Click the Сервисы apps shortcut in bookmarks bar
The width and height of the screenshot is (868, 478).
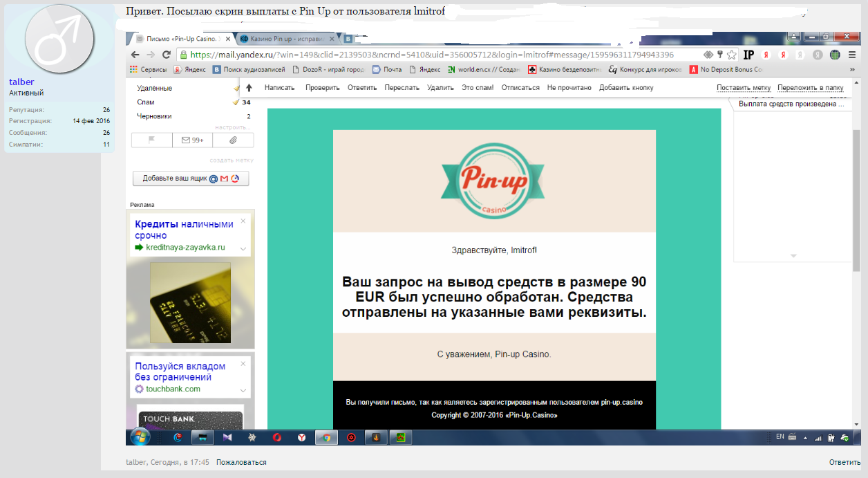149,69
